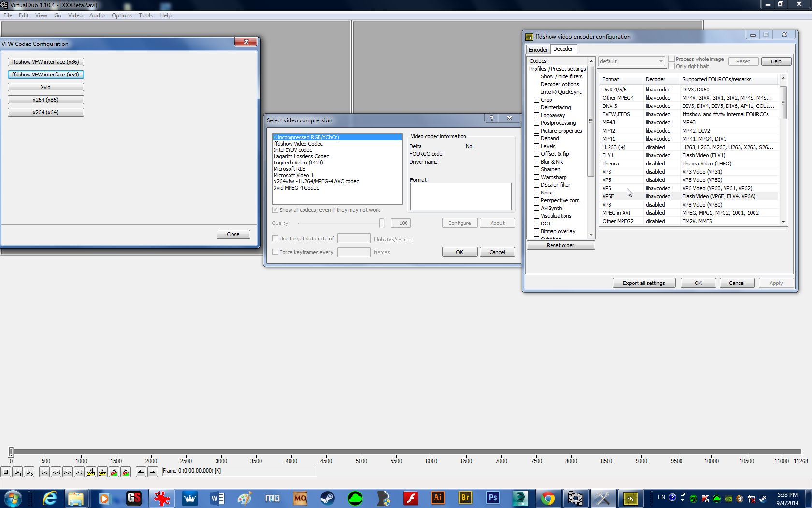Open VirtualDub's Video menu
The height and width of the screenshot is (508, 812).
pos(75,15)
